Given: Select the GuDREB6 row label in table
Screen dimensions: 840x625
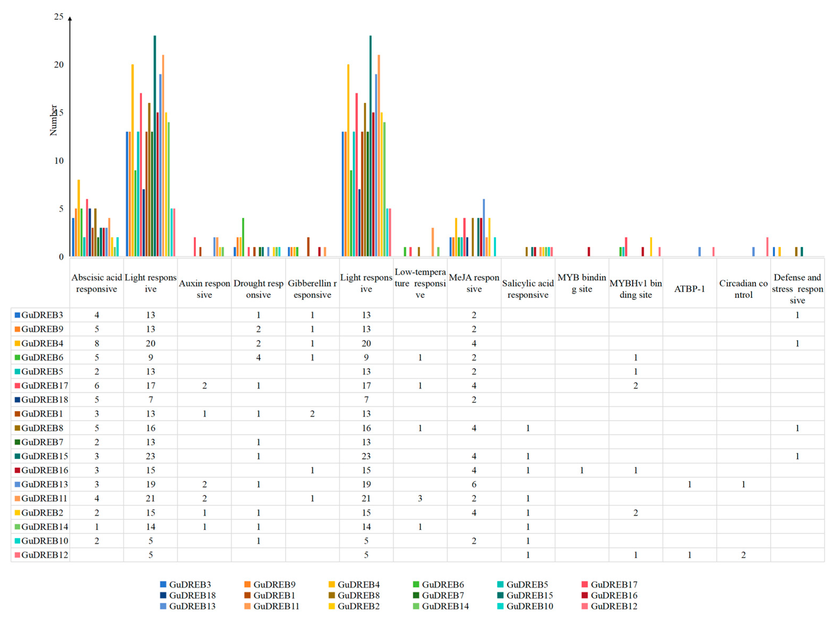Looking at the screenshot, I should [x=42, y=357].
